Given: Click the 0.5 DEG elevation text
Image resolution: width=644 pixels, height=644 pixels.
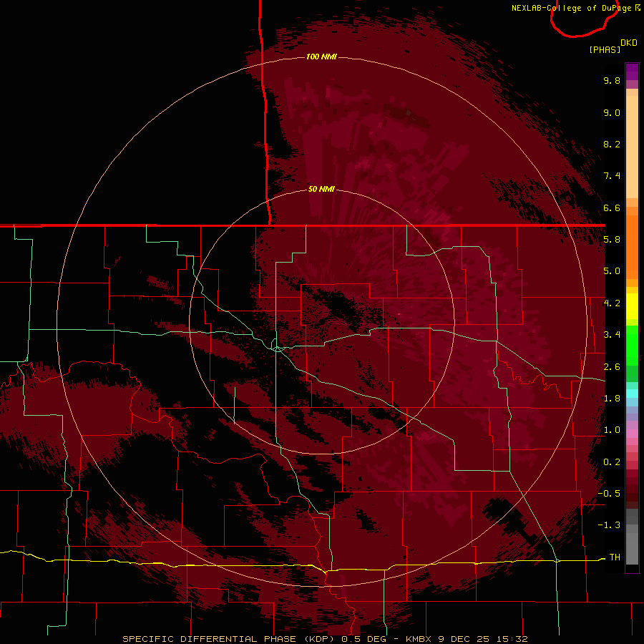Looking at the screenshot, I should point(364,639).
